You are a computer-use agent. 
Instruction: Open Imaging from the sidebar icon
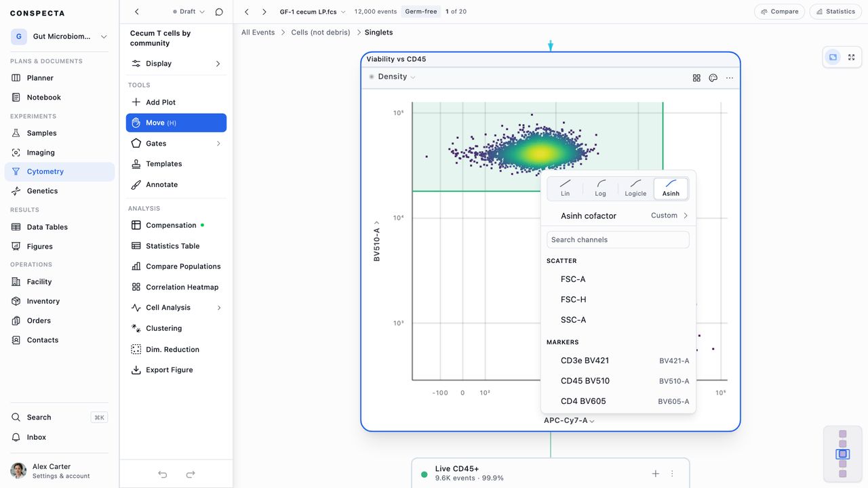click(16, 152)
